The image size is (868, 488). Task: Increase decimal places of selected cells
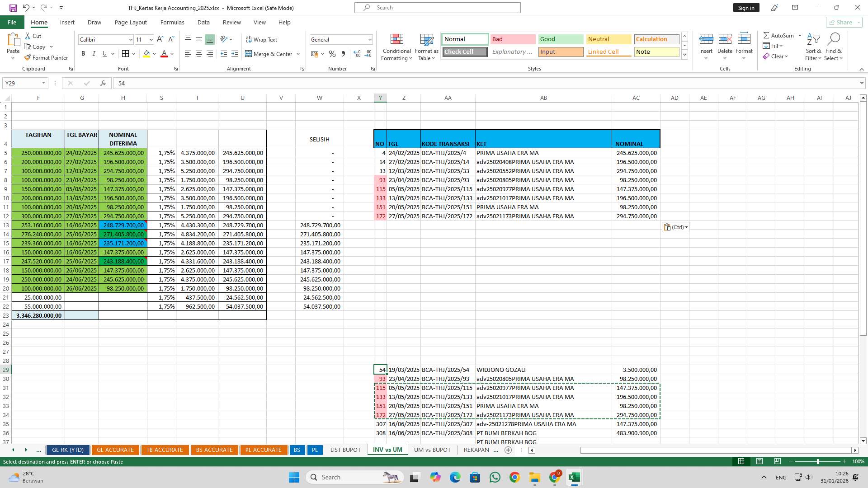click(x=357, y=54)
